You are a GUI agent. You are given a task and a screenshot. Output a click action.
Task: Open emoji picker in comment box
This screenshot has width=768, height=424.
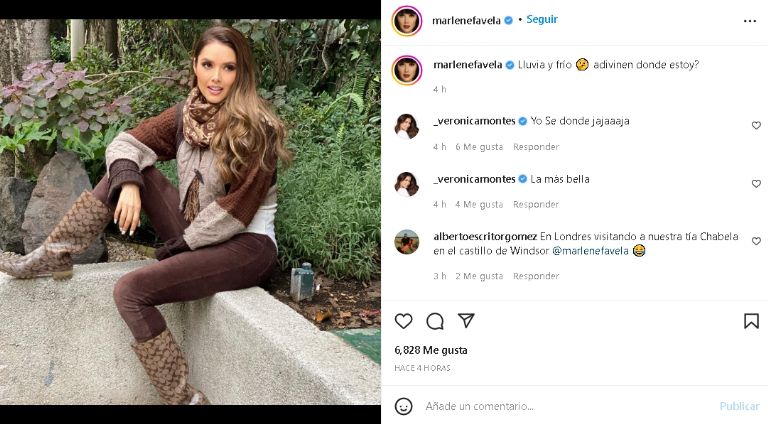[403, 406]
